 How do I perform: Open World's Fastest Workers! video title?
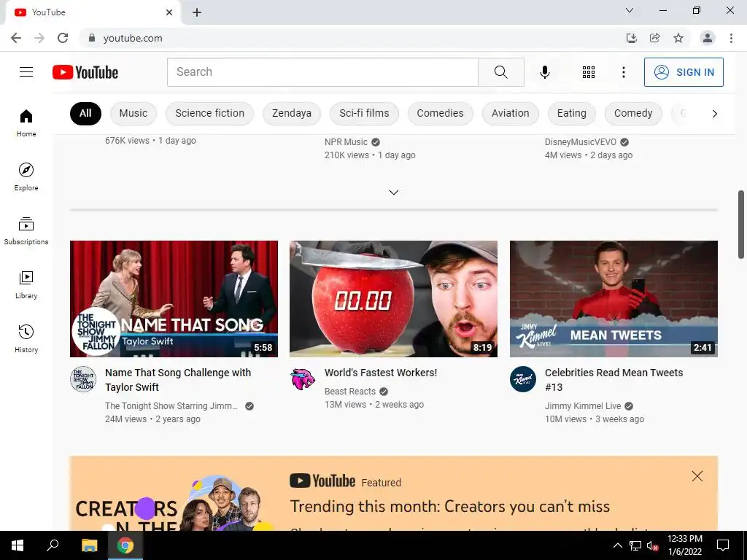coord(381,373)
